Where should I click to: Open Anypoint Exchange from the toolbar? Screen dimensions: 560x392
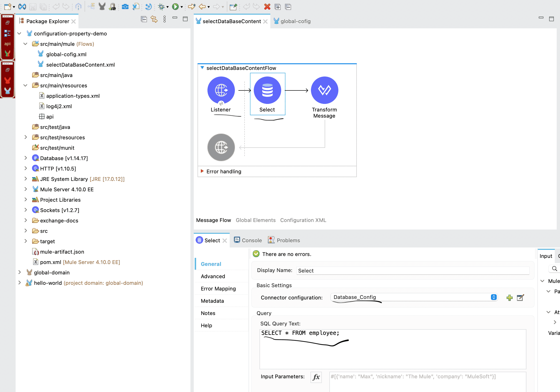pos(125,7)
